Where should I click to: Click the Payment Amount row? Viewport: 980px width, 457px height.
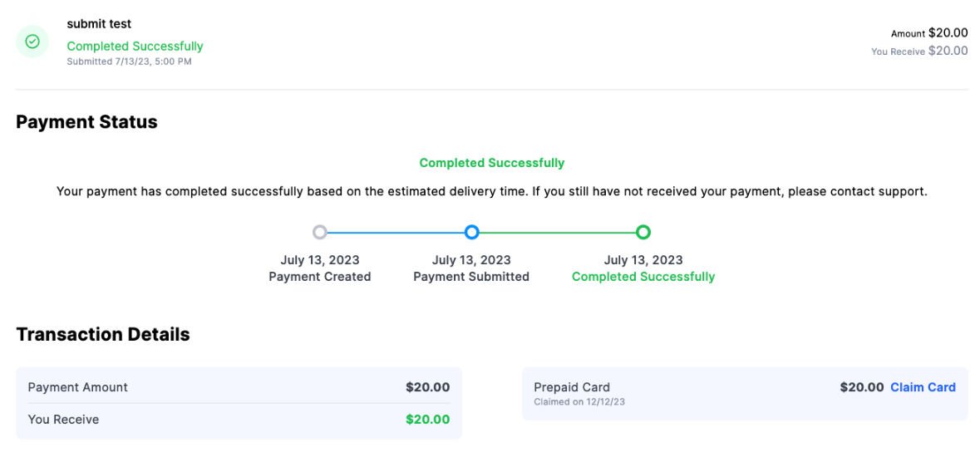[239, 387]
